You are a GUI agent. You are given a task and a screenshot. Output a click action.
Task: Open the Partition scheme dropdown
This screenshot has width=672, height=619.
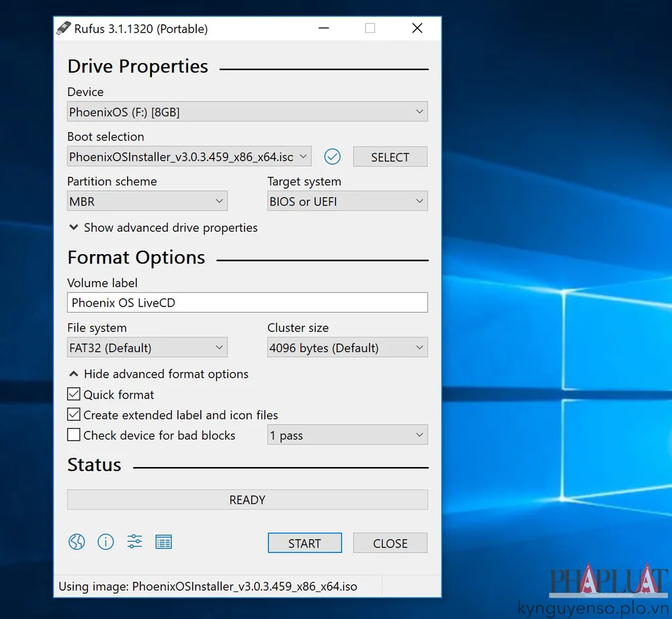point(147,201)
